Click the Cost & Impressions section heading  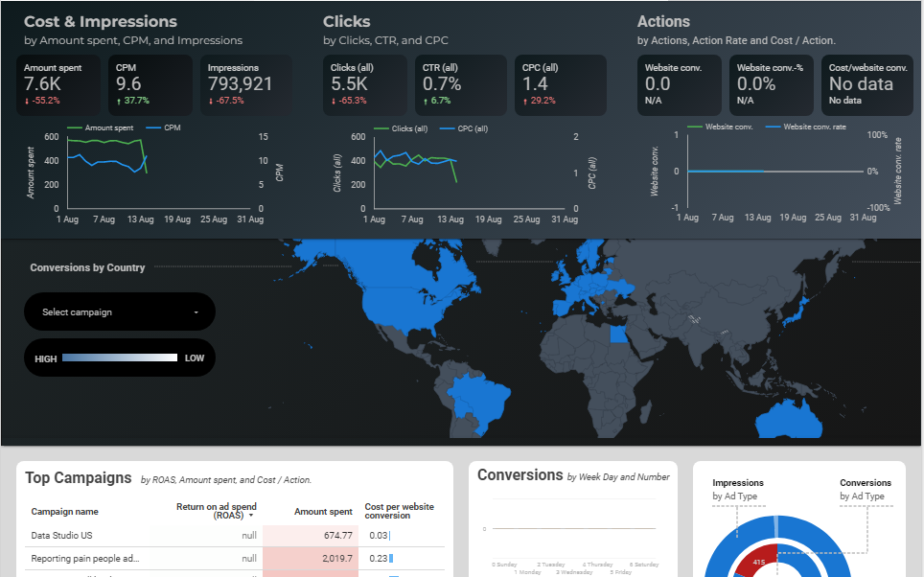[x=101, y=22]
